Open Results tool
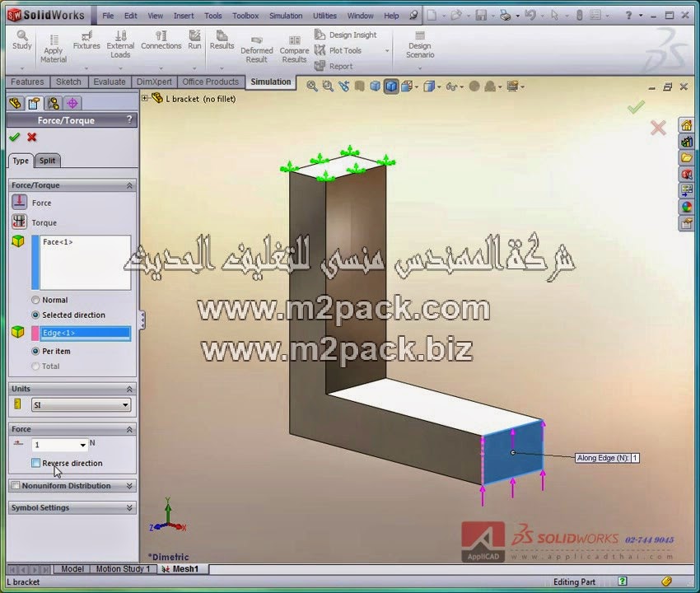Image resolution: width=700 pixels, height=593 pixels. coord(222,40)
